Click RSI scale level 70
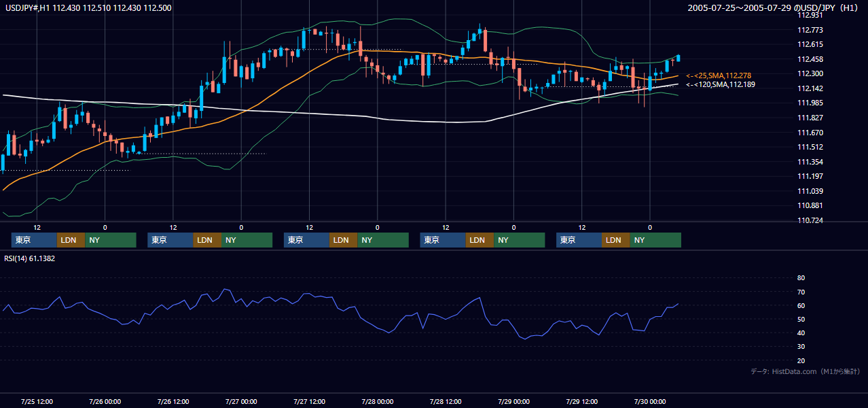Screen dimensions: 868x408 [801, 292]
